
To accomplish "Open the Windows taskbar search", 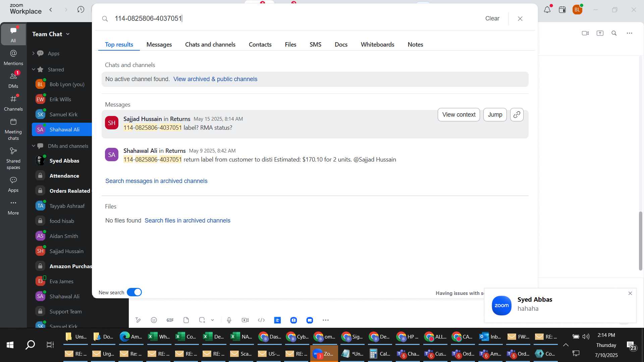I will (x=30, y=345).
